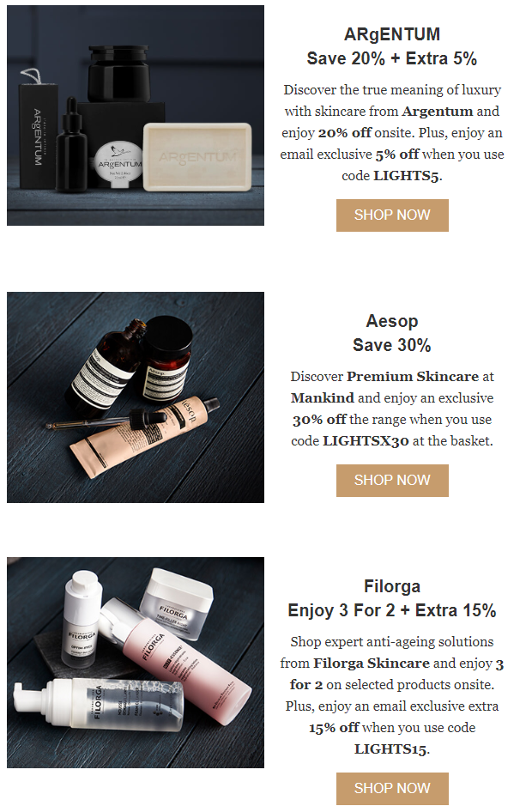Click the LIGHTS15 discount code text

point(390,749)
